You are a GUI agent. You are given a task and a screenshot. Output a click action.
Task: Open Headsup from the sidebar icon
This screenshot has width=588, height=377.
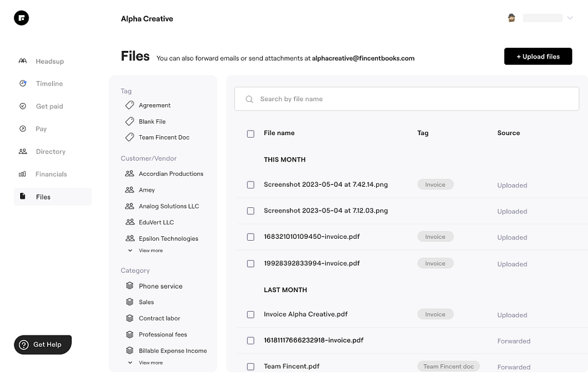tap(23, 61)
